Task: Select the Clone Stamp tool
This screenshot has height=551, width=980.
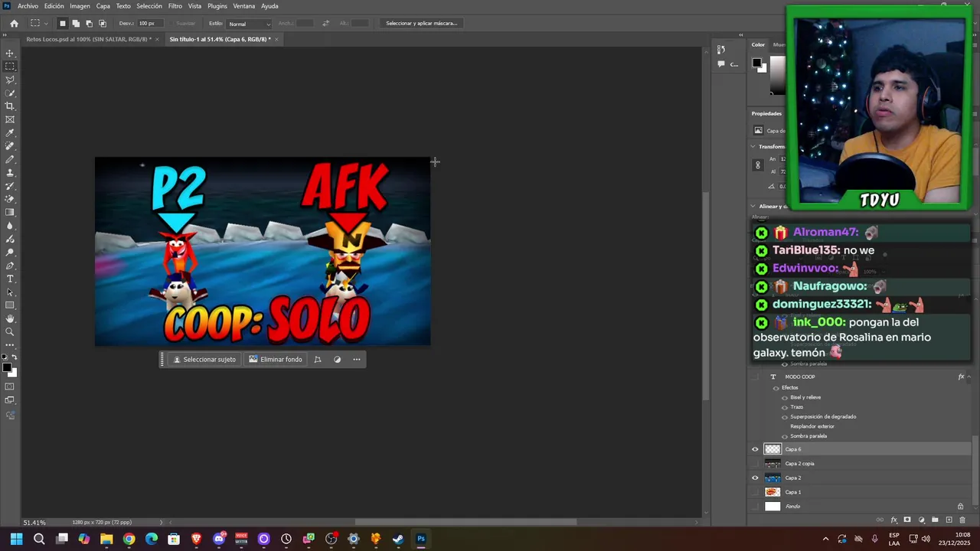Action: (10, 173)
